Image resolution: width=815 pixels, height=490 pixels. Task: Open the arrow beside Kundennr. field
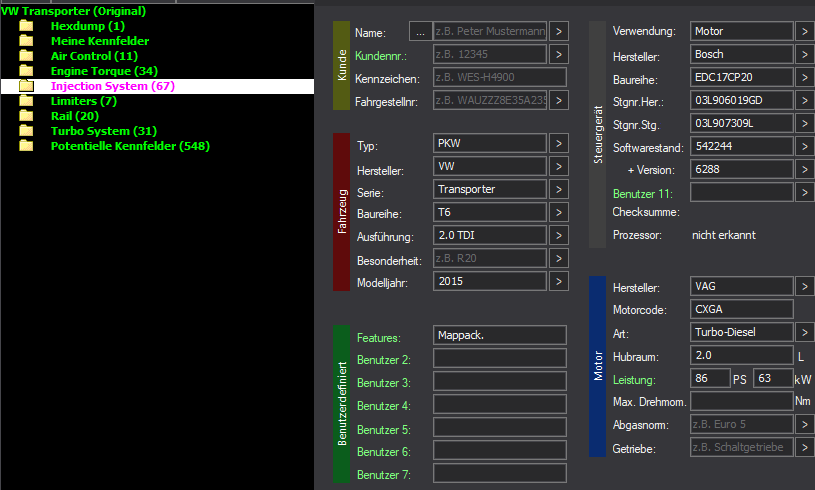coord(559,54)
